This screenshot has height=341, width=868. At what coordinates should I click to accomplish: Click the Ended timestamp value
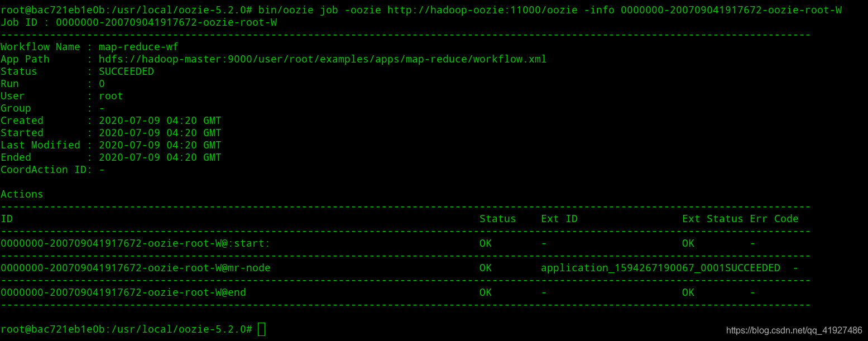click(160, 157)
